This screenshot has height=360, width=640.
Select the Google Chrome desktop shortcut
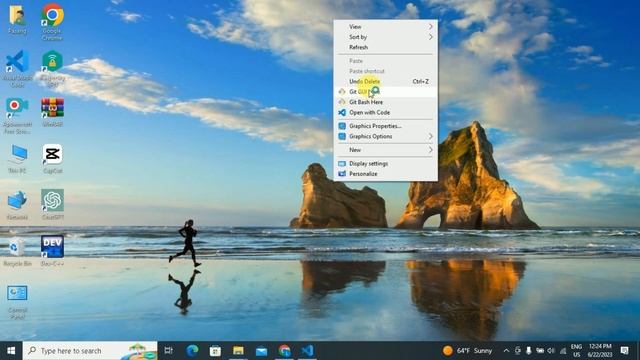pyautogui.click(x=52, y=21)
